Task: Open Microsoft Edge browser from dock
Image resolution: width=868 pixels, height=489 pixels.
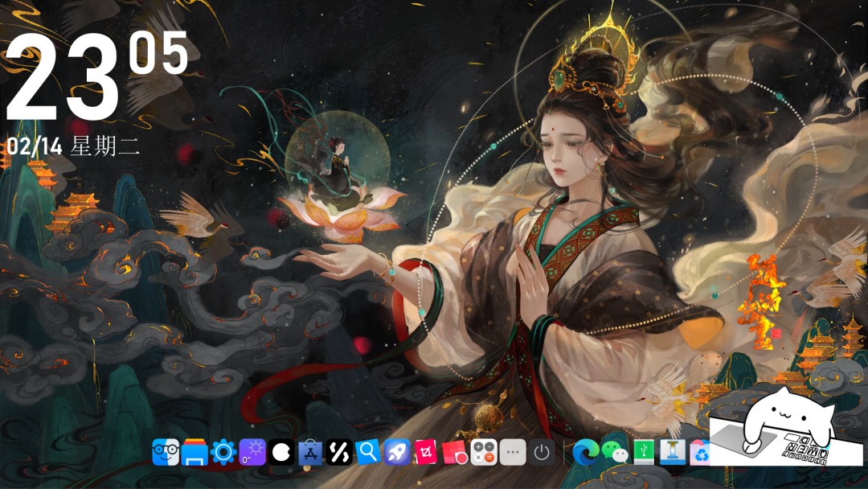Action: coord(586,452)
